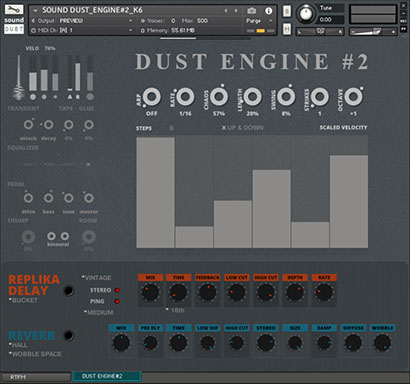Image resolution: width=410 pixels, height=384 pixels.
Task: Toggle the Reverb power button
Action: [x=68, y=335]
